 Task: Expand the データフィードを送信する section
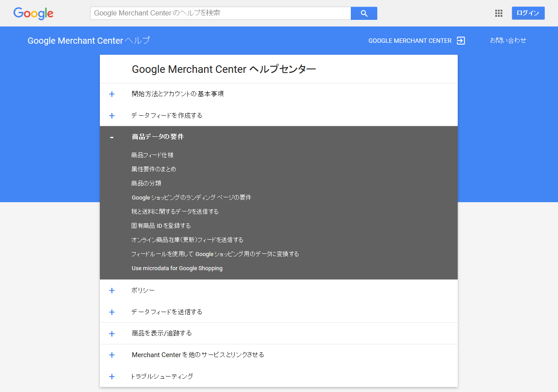(167, 312)
